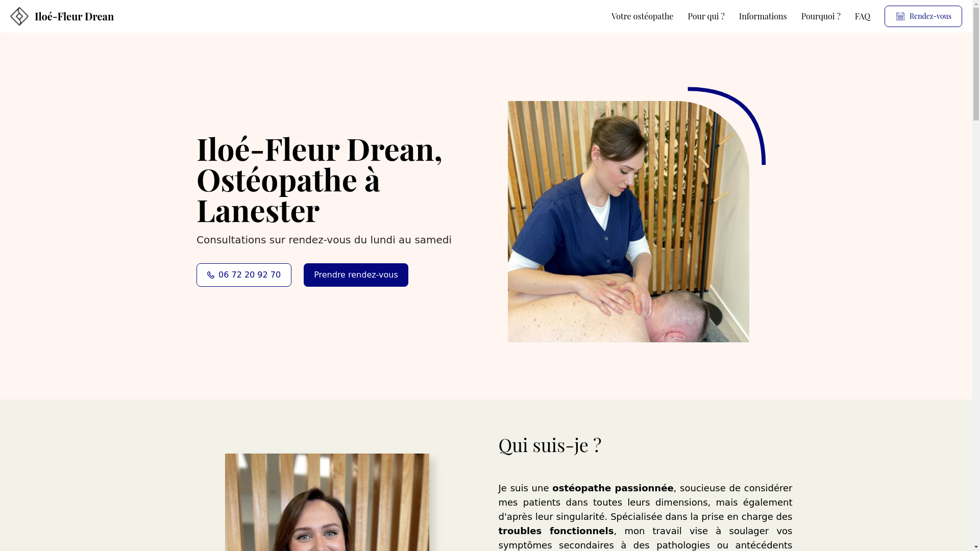
Task: Open the Votre ostéopathe menu item
Action: pos(642,16)
